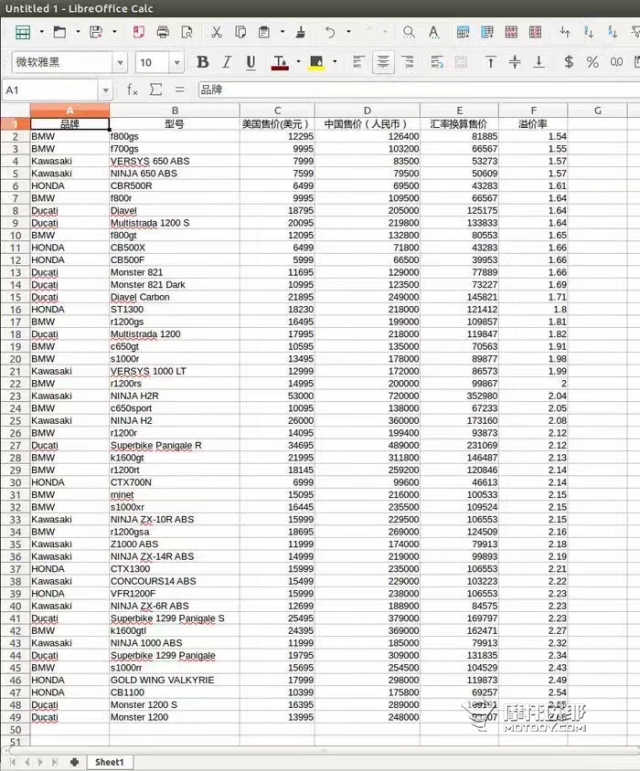Click the formula input line showing 品牌
Image resolution: width=640 pixels, height=771 pixels.
pos(419,90)
